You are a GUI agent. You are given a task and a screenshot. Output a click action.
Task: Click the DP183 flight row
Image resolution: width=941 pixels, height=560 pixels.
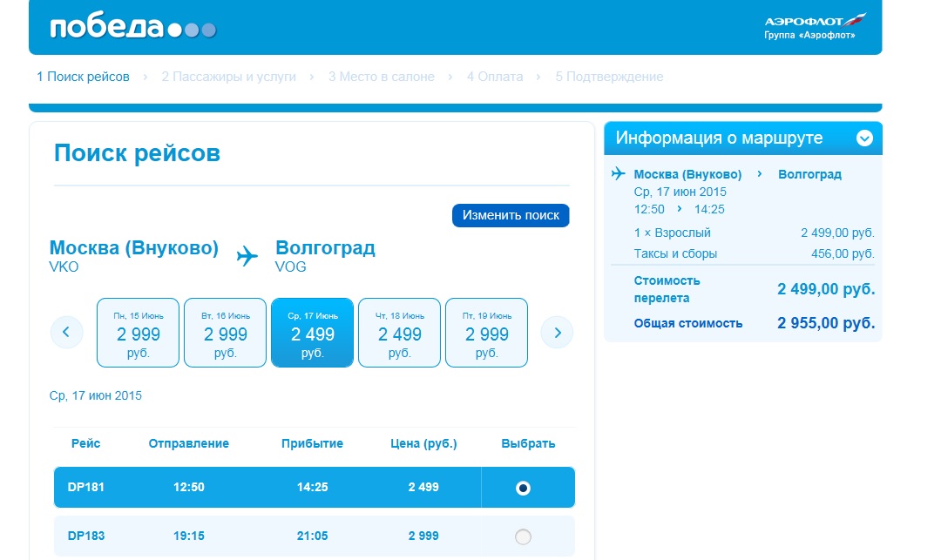[x=261, y=536]
